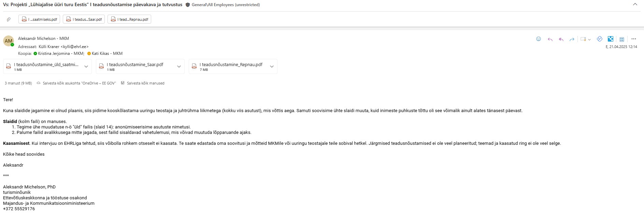Click the date E, 21.04.2025 12:14
Screen dimensions: 644x215
[x=621, y=47]
